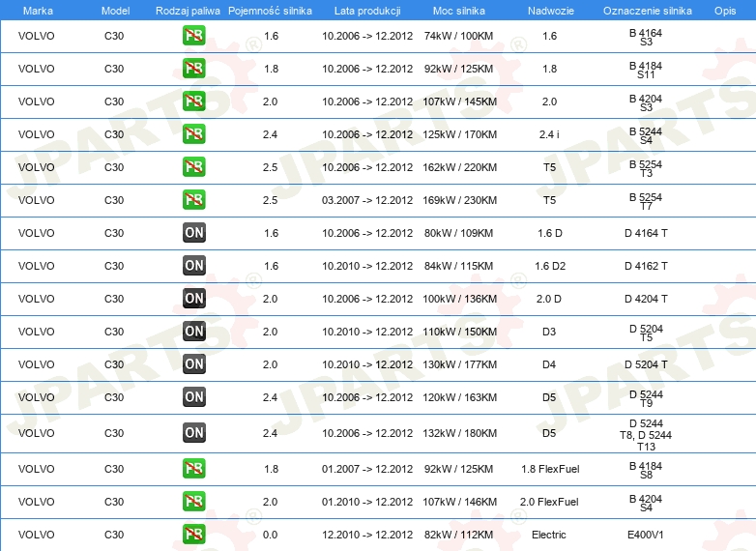The height and width of the screenshot is (551, 756).
Task: Select the engine code B 5254 T7
Action: (646, 201)
